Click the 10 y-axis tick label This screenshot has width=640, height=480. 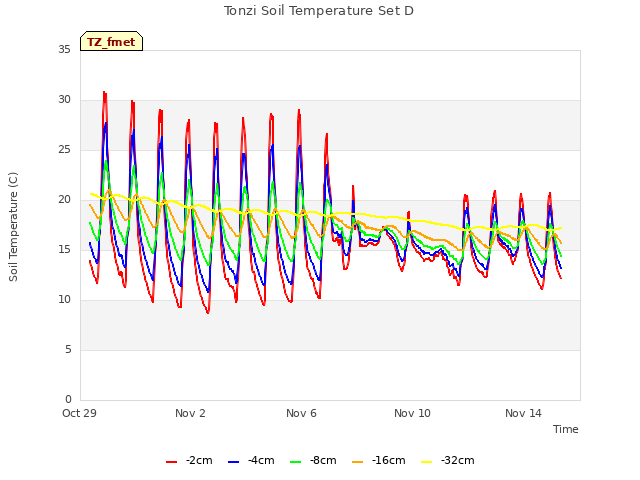coord(64,300)
